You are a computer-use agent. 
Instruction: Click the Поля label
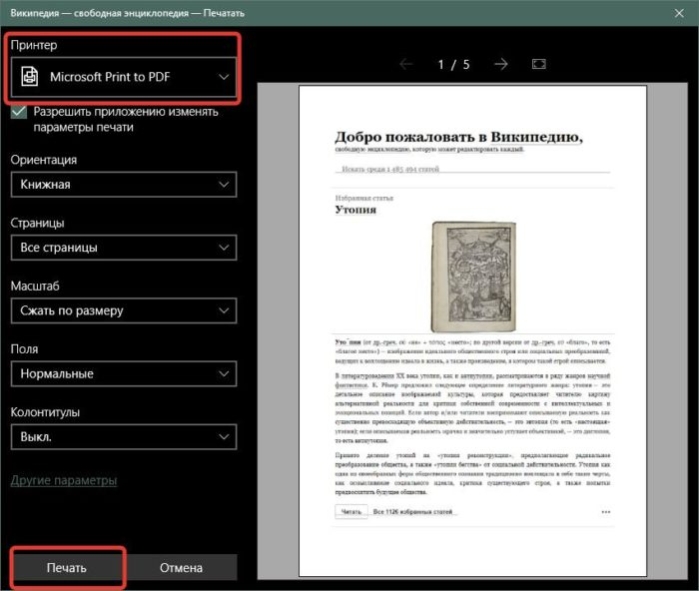[x=24, y=349]
